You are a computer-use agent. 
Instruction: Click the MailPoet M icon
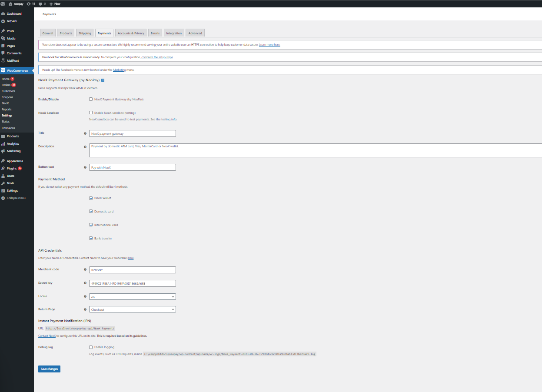3,61
